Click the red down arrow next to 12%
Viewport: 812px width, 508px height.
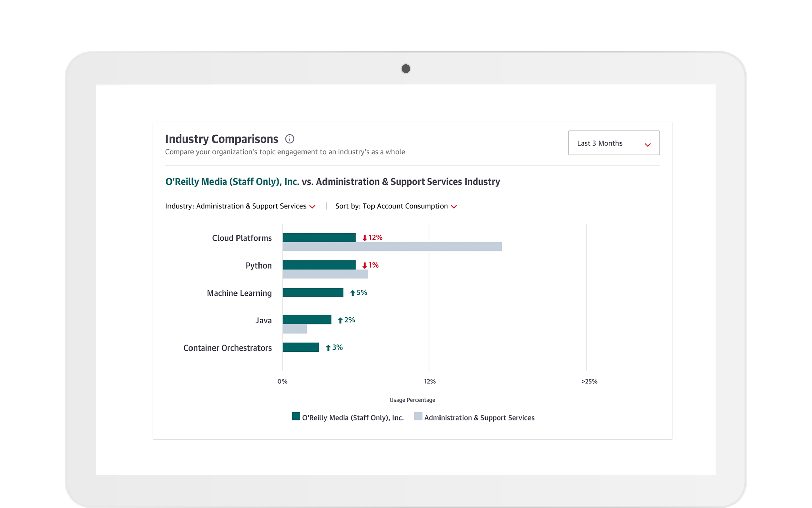click(x=365, y=238)
